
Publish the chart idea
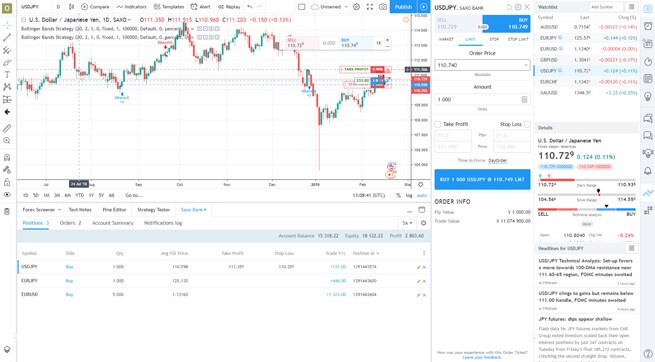tap(403, 7)
